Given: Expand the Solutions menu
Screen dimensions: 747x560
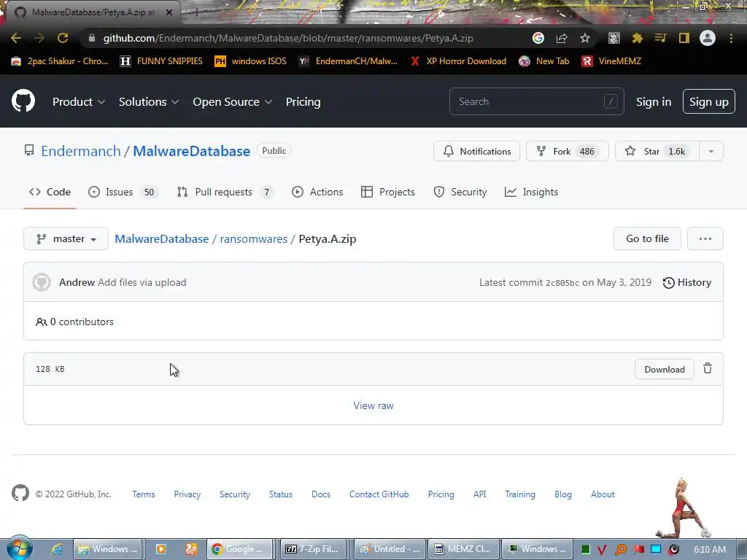Looking at the screenshot, I should click(149, 101).
